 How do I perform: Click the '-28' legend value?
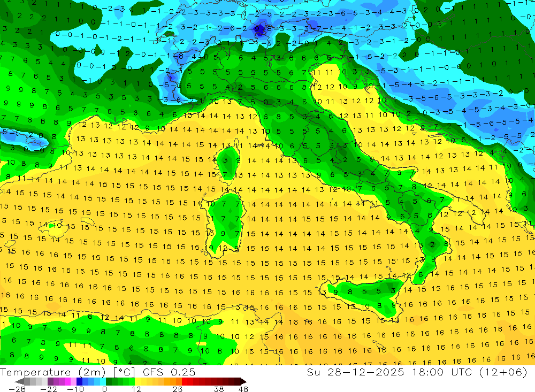[17, 389]
